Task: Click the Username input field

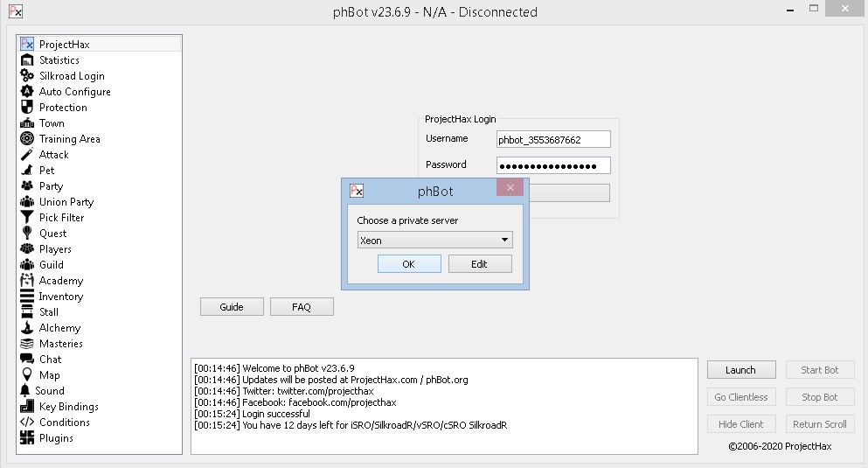Action: [x=552, y=139]
